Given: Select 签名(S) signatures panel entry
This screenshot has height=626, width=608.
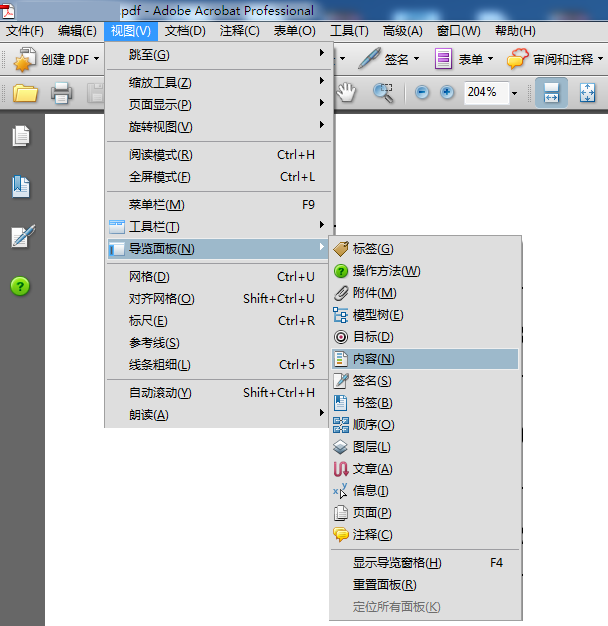Looking at the screenshot, I should point(426,381).
